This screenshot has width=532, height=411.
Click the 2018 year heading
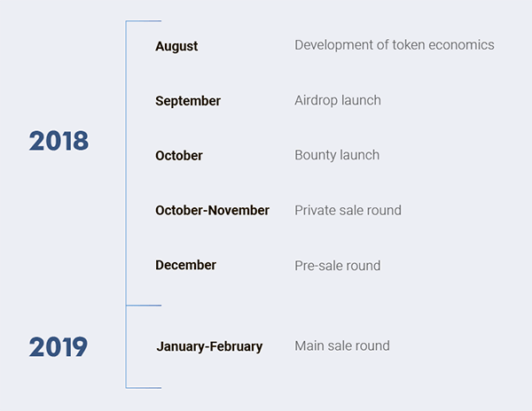pos(59,141)
